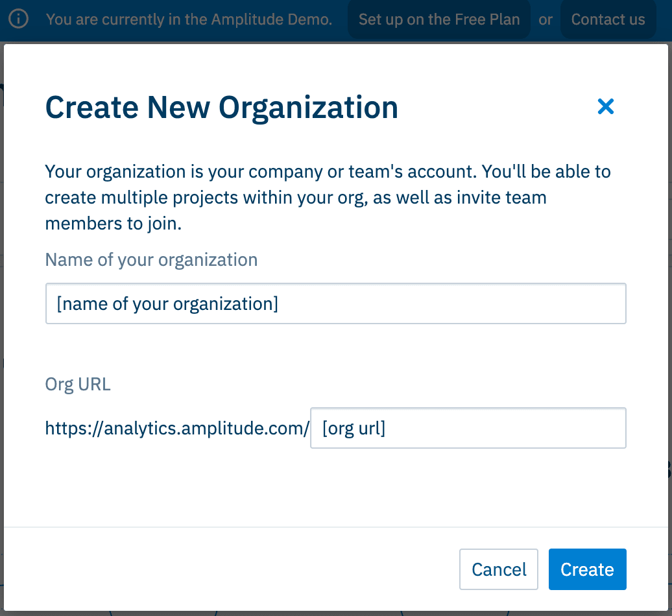Click Set up on the Free Plan
This screenshot has height=616, width=672.
point(439,19)
